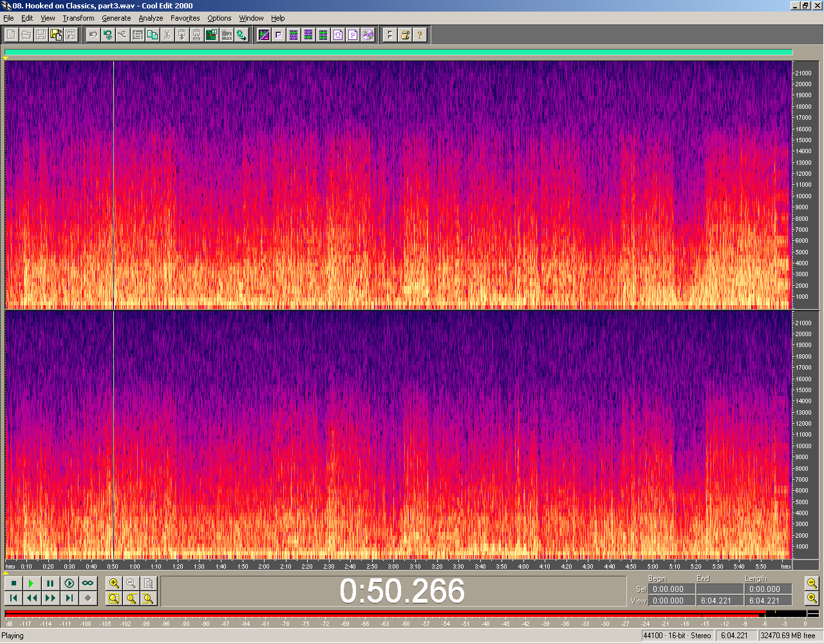824x644 pixels.
Task: Click the Help question mark icon
Action: [x=420, y=35]
